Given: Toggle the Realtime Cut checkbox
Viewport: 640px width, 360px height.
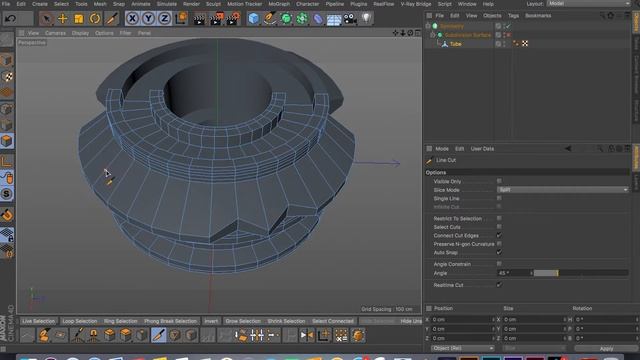Looking at the screenshot, I should tap(499, 284).
